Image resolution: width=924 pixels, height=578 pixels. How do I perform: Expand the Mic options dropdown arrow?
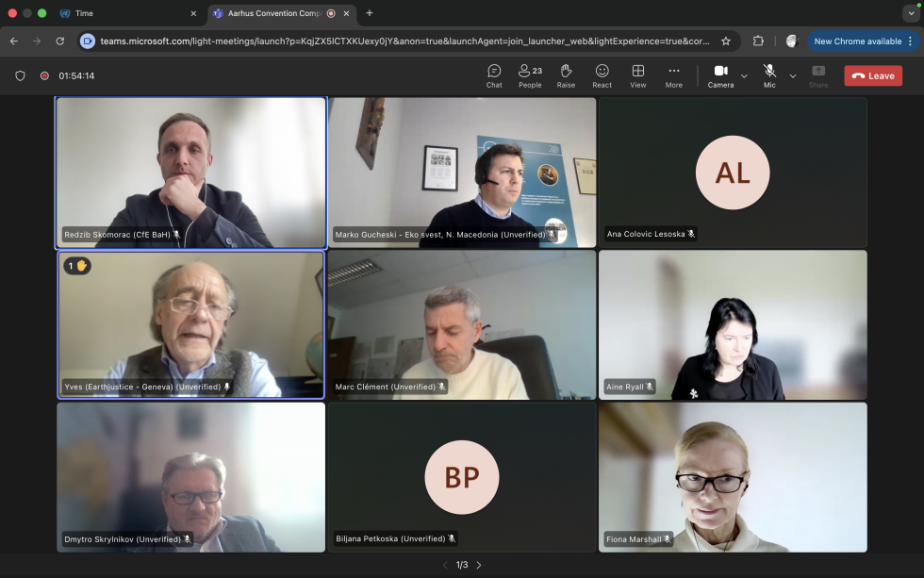click(x=792, y=75)
